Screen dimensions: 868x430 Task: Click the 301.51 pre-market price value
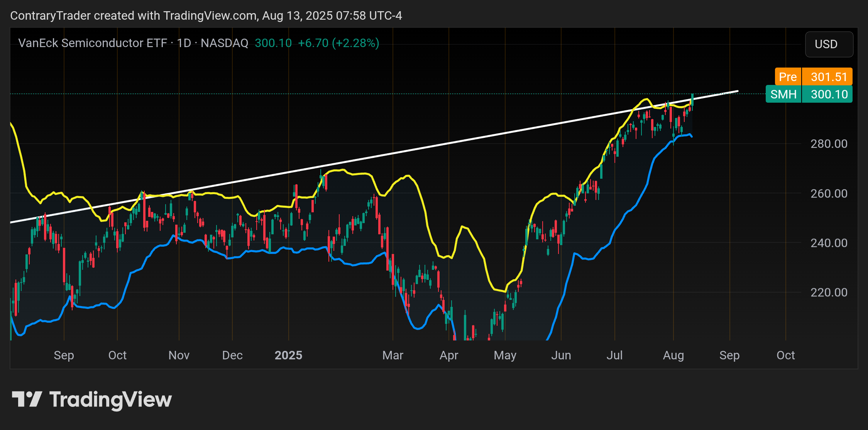tap(829, 77)
